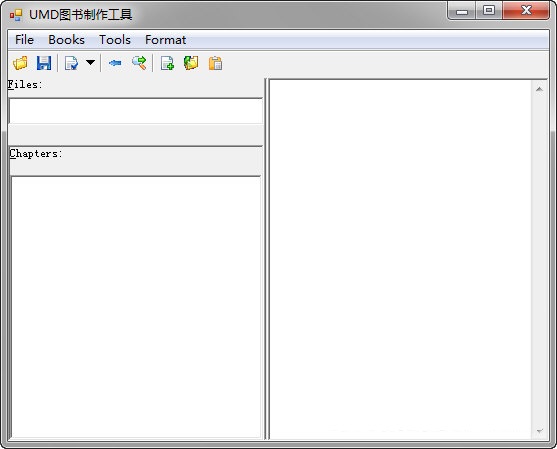Click the UMD app icon in title bar

[16, 15]
